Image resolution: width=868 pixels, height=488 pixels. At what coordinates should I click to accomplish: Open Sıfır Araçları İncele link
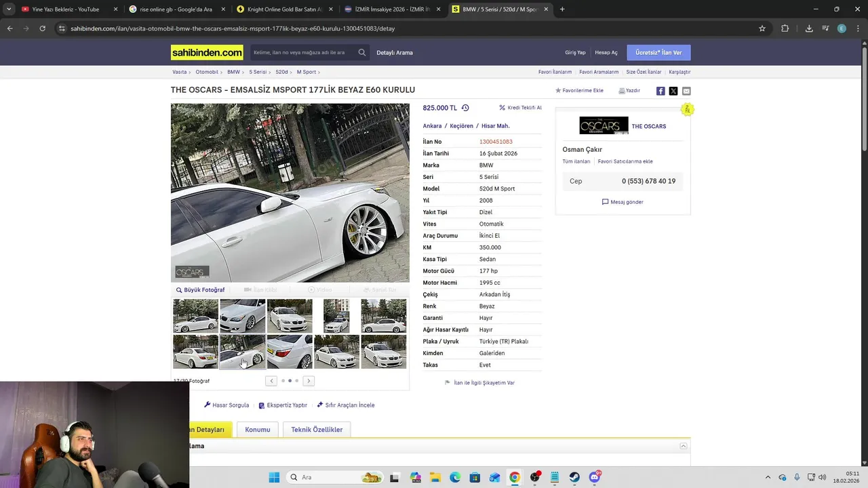[x=345, y=405]
